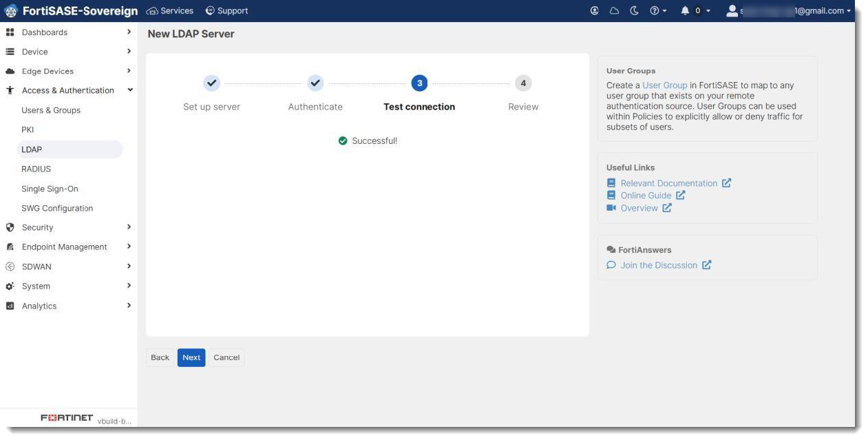
Task: Click the FortiSASE-Sovereign logo icon
Action: (x=10, y=11)
